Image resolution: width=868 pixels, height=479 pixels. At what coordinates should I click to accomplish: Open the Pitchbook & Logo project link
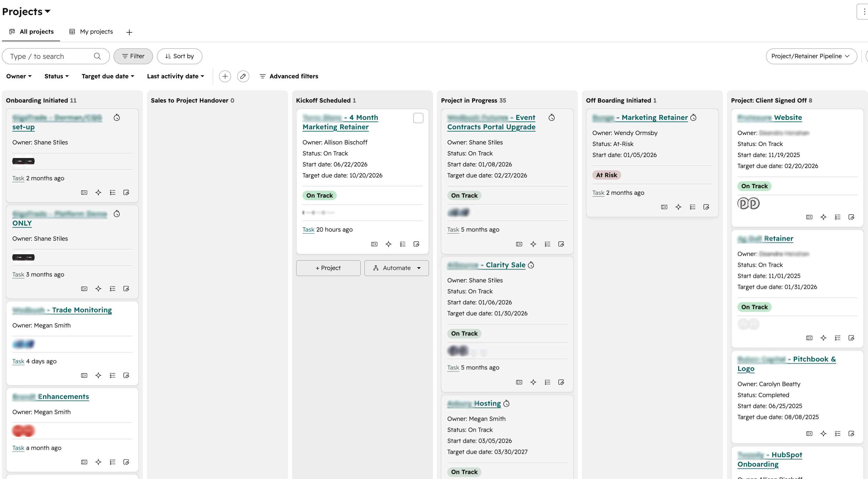(x=786, y=364)
